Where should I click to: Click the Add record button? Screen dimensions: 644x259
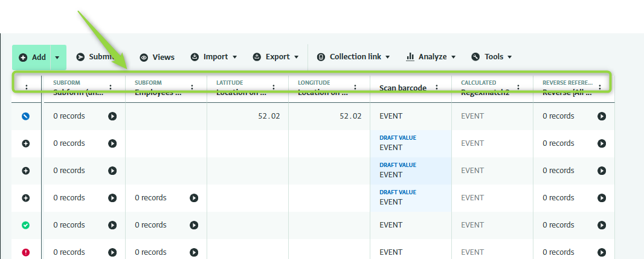pyautogui.click(x=32, y=57)
